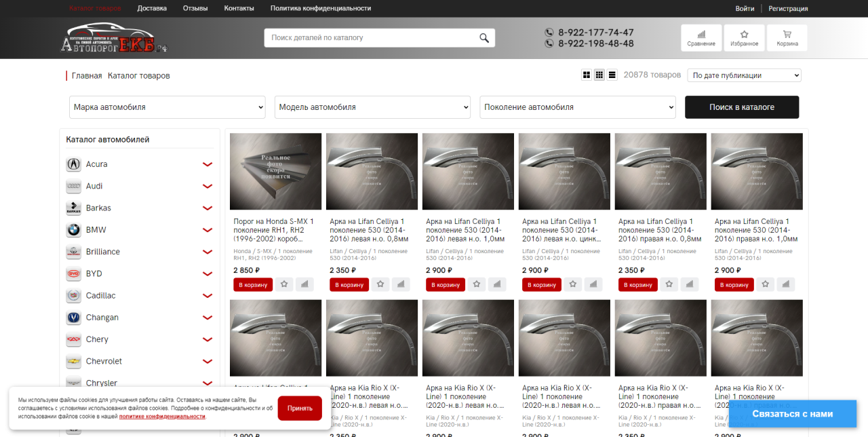868x437 pixels.
Task: Open the Сравнение comparison icon in header
Action: point(701,38)
